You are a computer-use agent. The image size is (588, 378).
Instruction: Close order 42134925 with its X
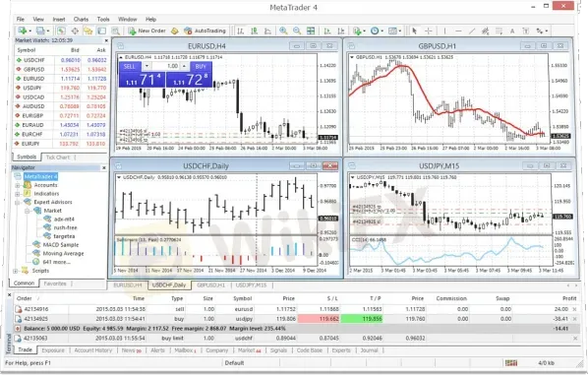tap(574, 319)
